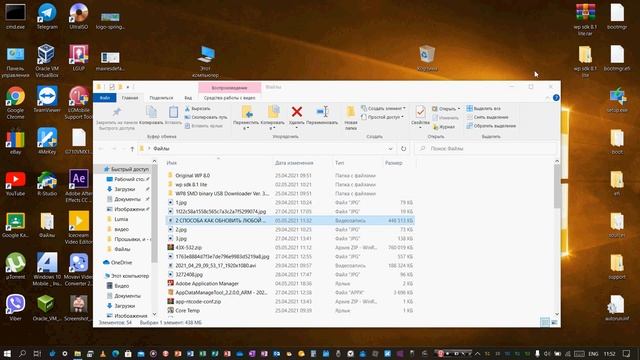Viewport: 640px width, 360px height.
Task: Collapse the ribbon with chevron near Help
Action: pyautogui.click(x=547, y=98)
